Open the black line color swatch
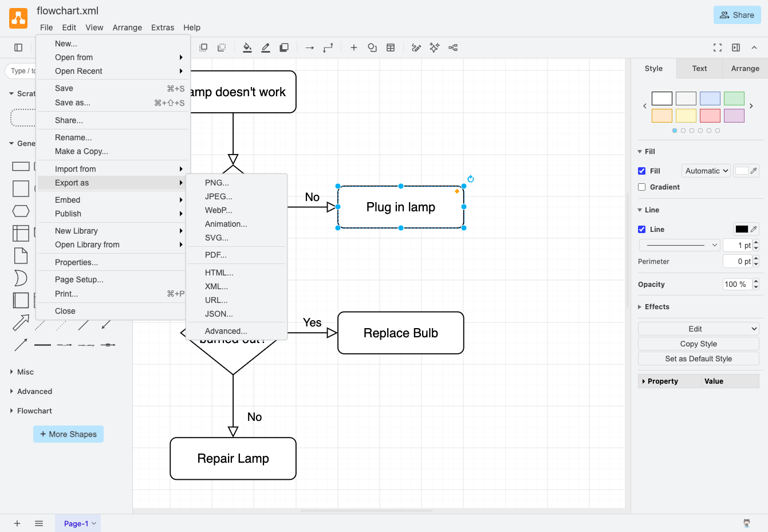The width and height of the screenshot is (768, 532). click(x=742, y=229)
